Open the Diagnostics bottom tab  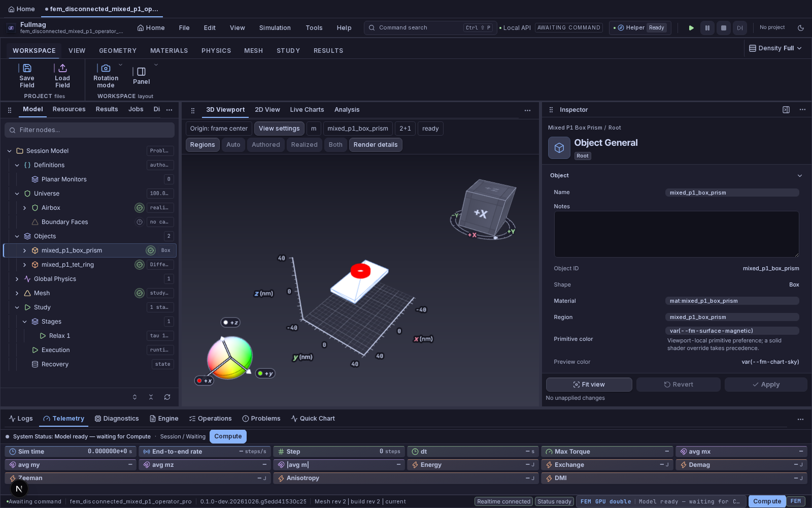tap(117, 419)
